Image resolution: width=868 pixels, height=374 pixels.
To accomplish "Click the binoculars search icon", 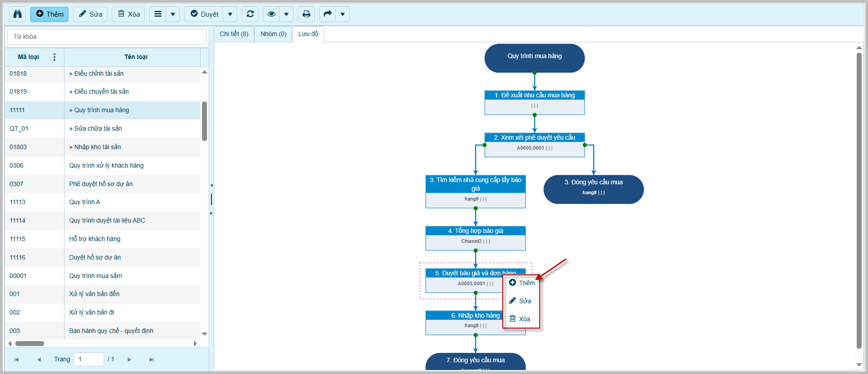I will coord(18,14).
